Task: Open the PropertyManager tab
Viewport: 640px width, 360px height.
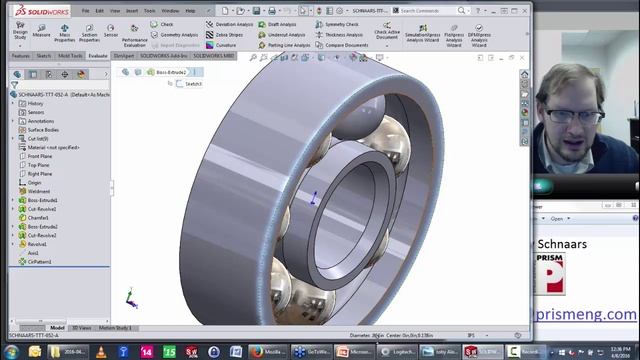Action: [x=33, y=74]
